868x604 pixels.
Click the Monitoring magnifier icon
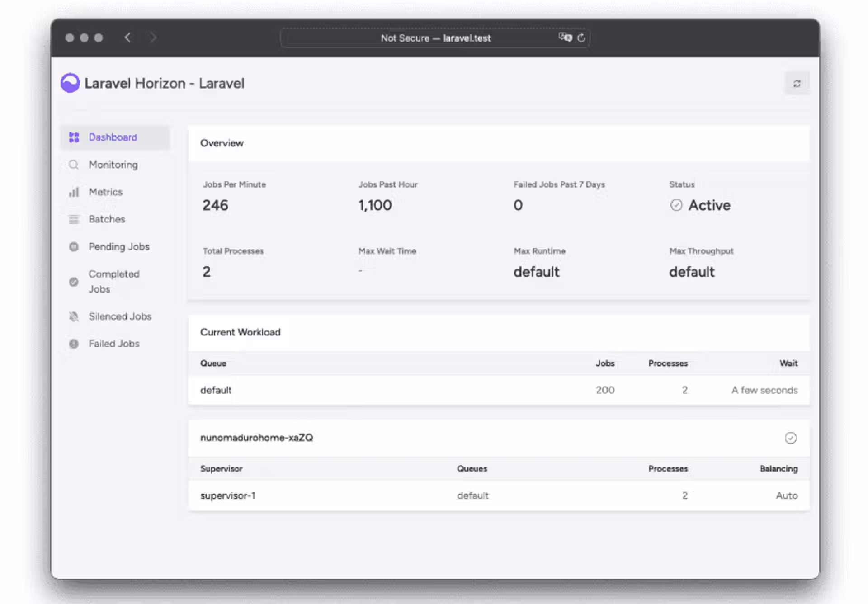coord(74,165)
